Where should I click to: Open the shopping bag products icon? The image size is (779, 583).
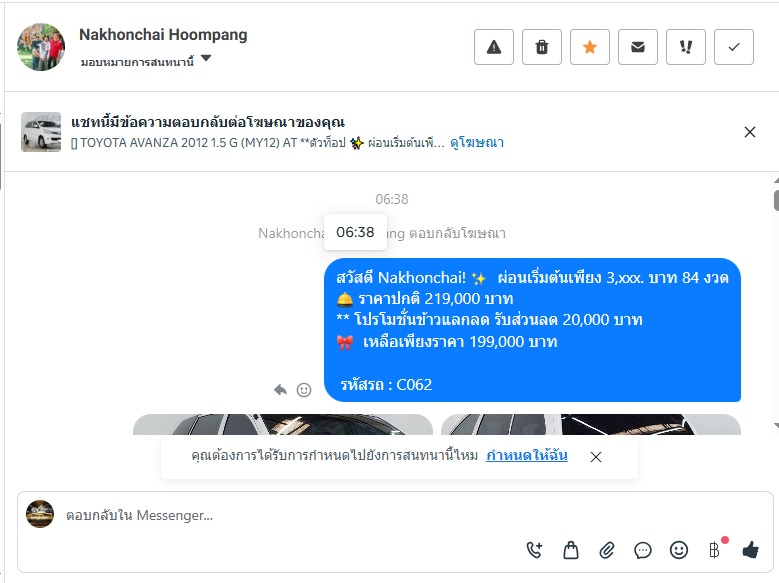tap(571, 550)
